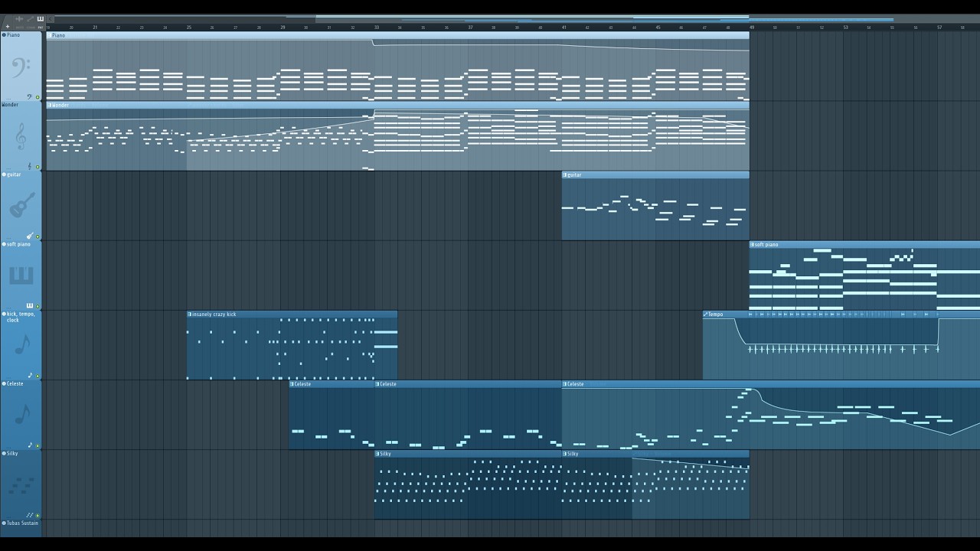Image resolution: width=980 pixels, height=551 pixels.
Task: Open the soft piano clip's menu icon
Action: point(753,244)
